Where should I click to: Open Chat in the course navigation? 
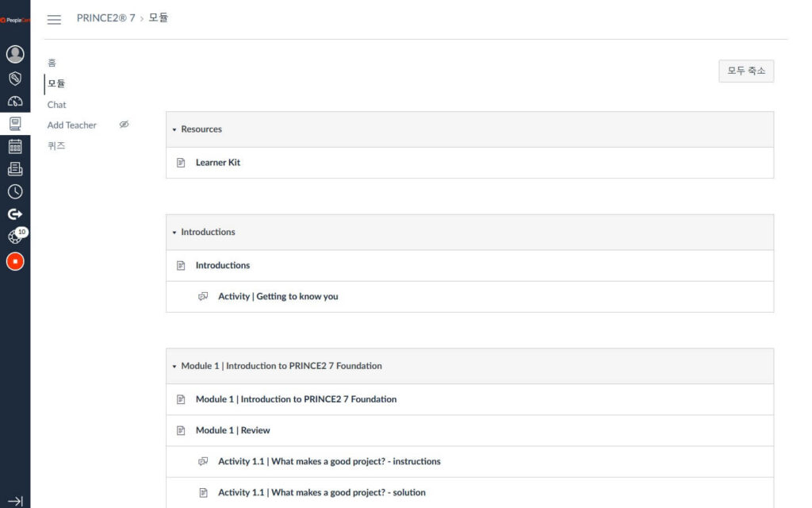[x=56, y=105]
